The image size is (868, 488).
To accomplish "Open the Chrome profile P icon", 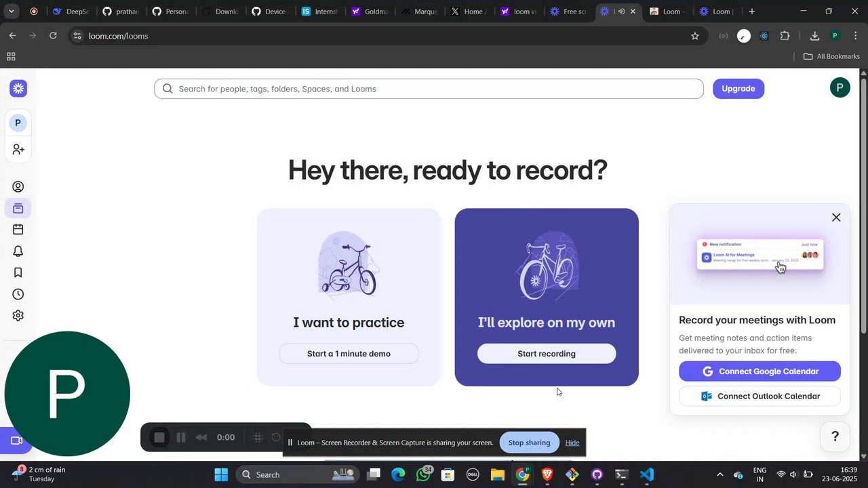I will click(835, 36).
